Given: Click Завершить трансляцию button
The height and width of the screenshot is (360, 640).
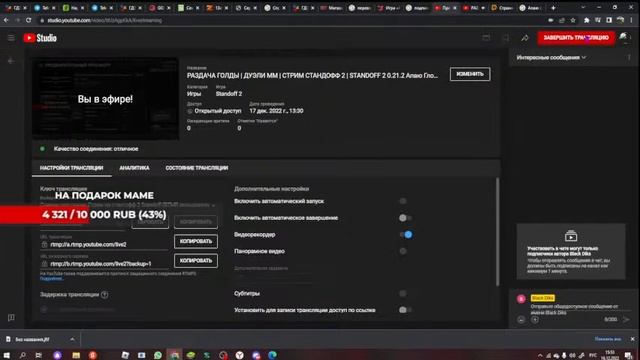Looking at the screenshot, I should [576, 38].
